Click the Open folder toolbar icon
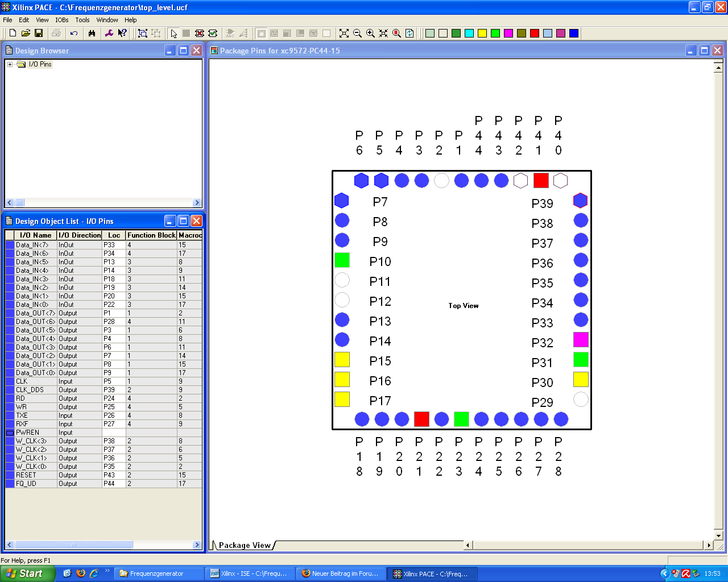The width and height of the screenshot is (728, 582). click(x=26, y=34)
